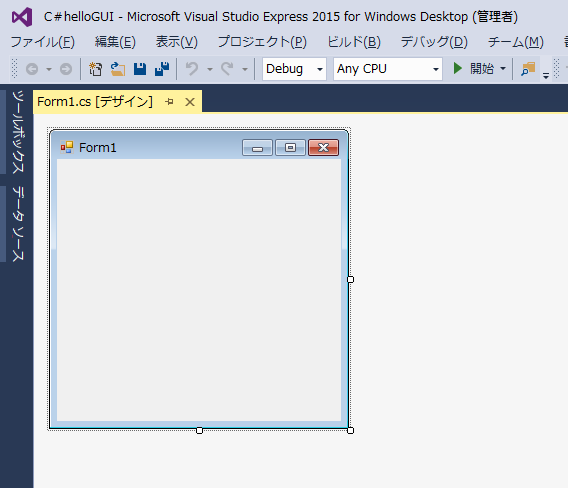This screenshot has height=488, width=568.
Task: Save the current file with the disk icon
Action: tap(140, 69)
